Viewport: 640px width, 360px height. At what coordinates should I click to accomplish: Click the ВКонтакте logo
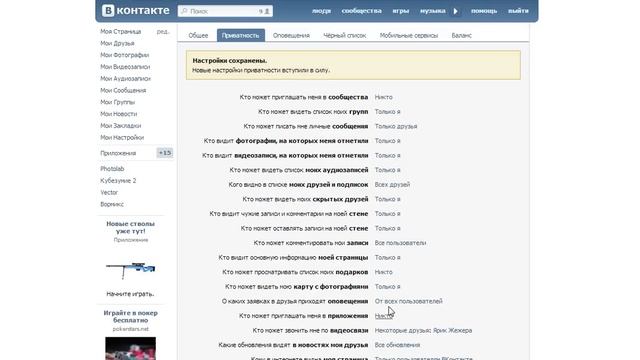(136, 11)
